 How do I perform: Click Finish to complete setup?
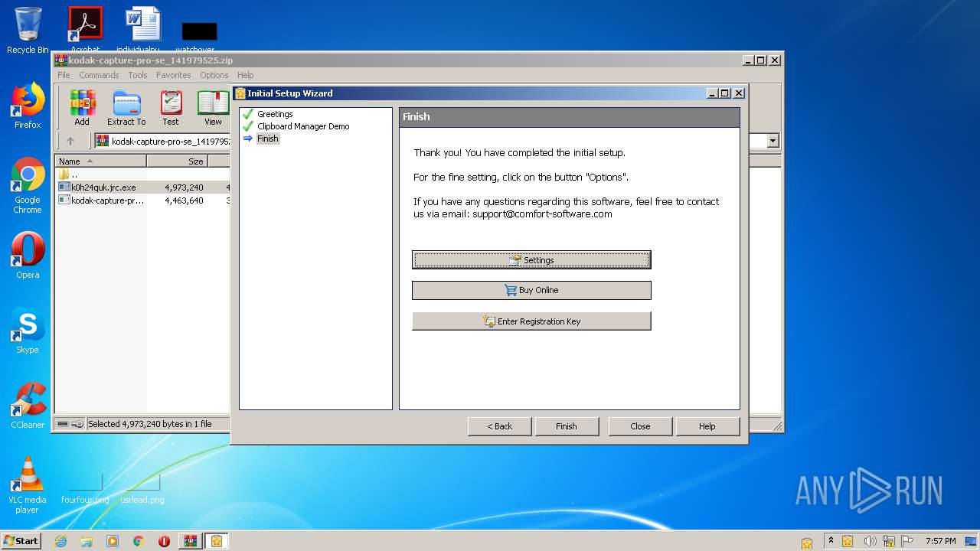click(x=567, y=426)
